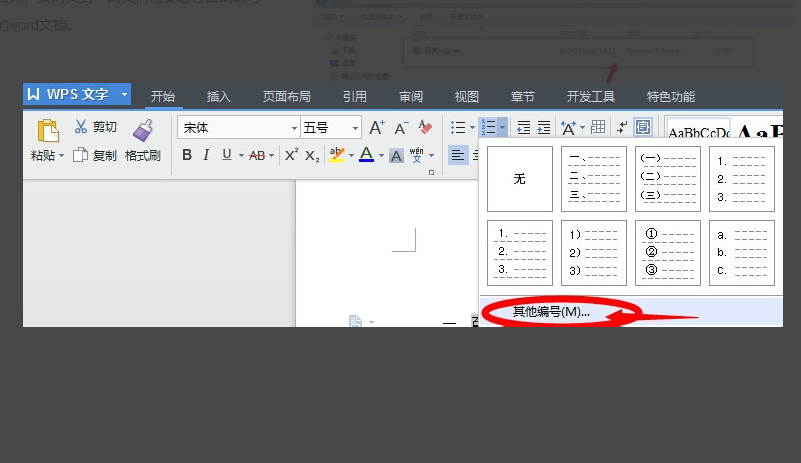Open the 页面布局 tab

pos(287,96)
